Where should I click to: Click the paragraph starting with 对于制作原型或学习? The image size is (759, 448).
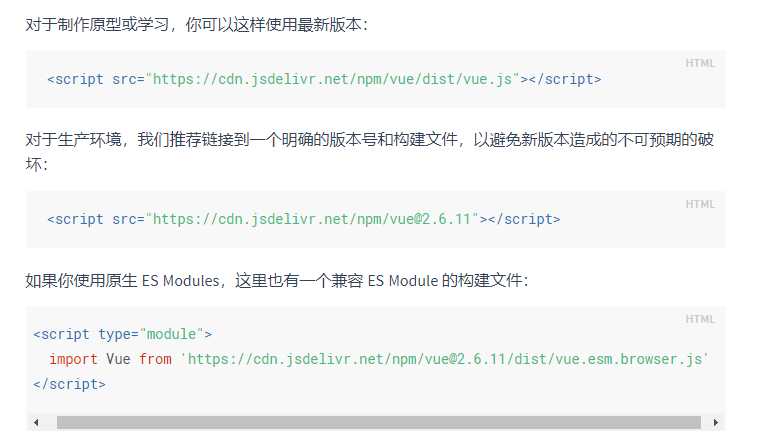tap(197, 24)
